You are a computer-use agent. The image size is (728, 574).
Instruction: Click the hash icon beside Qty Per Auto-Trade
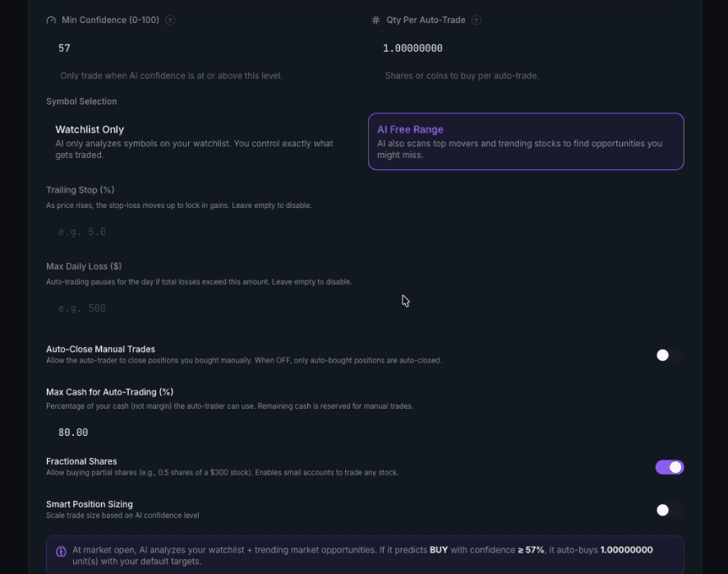coord(376,20)
